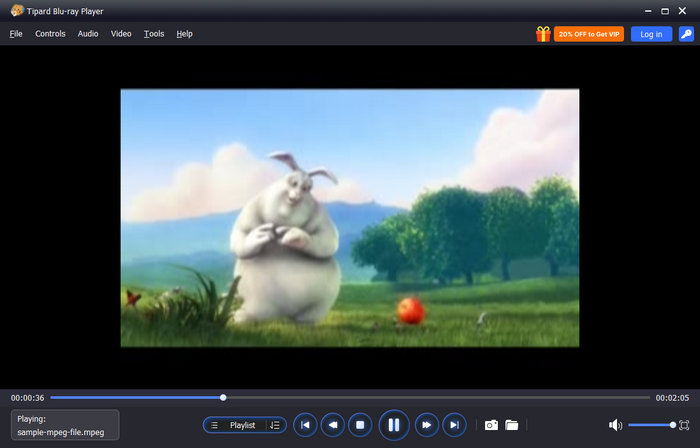Open the snapshot folder icon
Screen dimensions: 700x448
click(512, 425)
